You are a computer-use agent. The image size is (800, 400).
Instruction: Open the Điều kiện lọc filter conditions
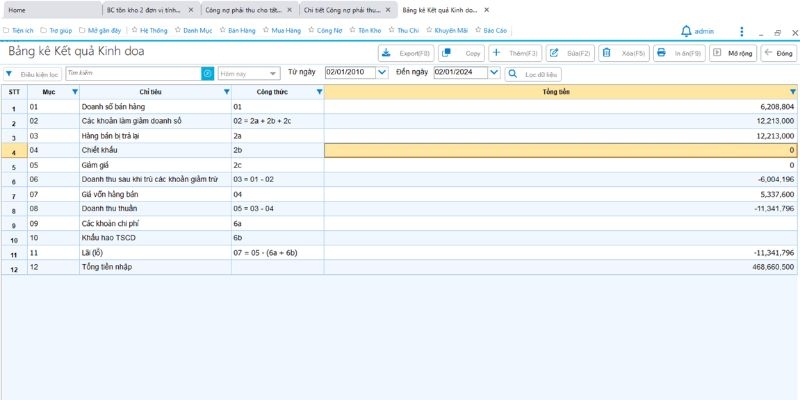tap(32, 74)
